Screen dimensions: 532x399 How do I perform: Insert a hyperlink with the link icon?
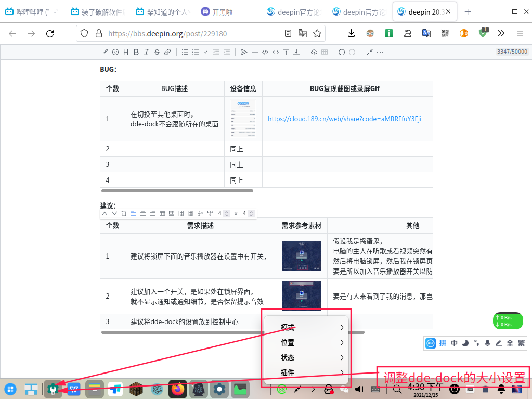166,52
